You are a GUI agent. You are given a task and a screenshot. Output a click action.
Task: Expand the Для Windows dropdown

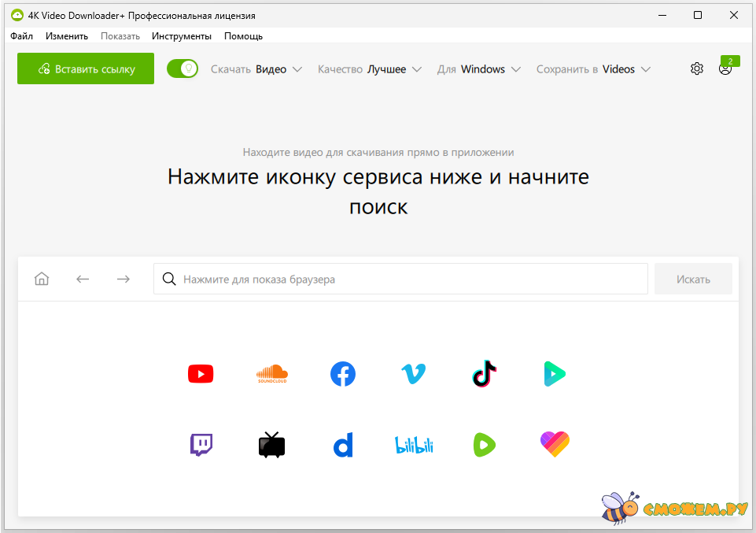(479, 69)
